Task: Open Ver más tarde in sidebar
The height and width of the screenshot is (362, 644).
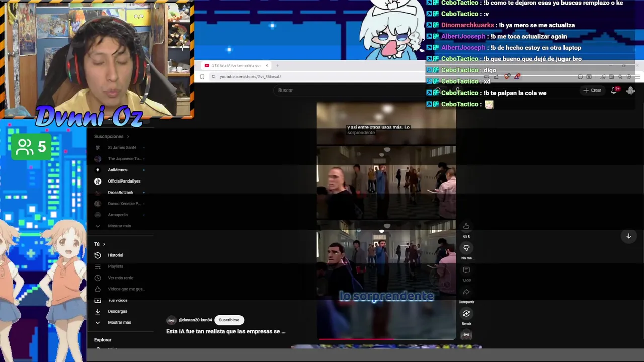Action: pos(120,278)
